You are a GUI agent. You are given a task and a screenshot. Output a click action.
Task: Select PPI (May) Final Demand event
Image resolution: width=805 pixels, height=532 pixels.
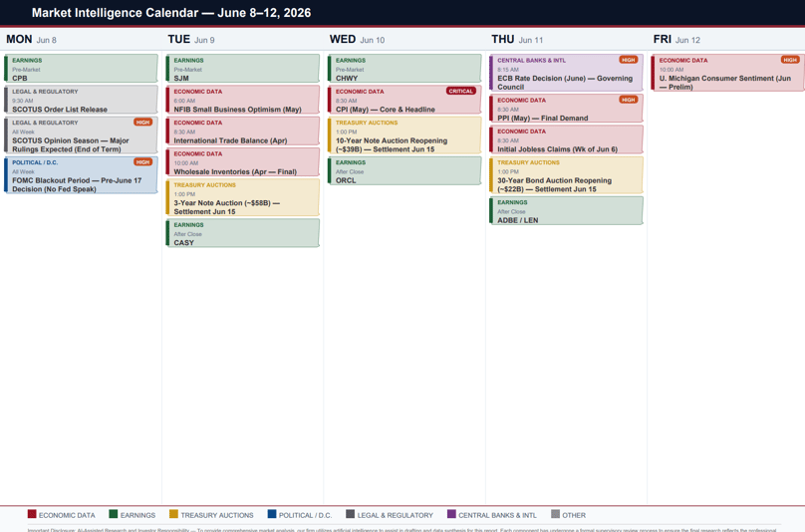(566, 109)
